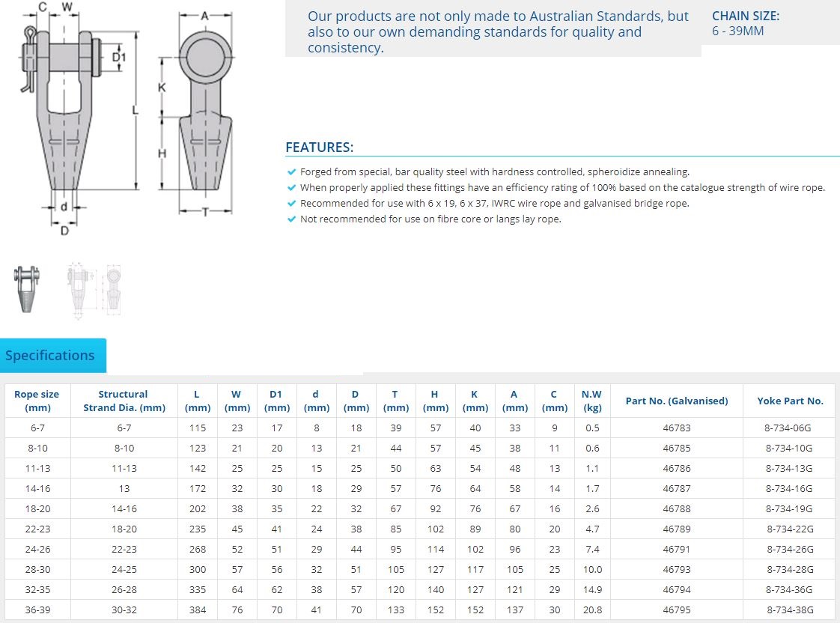Click the CHAIN SIZE heading
840x623 pixels.
coord(746,16)
